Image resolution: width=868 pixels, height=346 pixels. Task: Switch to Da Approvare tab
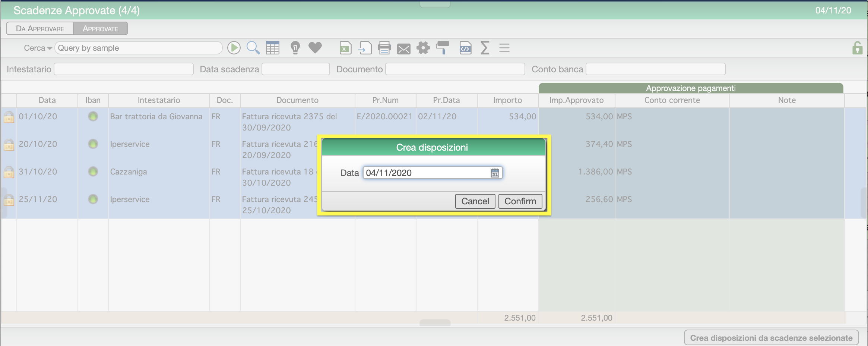coord(40,29)
